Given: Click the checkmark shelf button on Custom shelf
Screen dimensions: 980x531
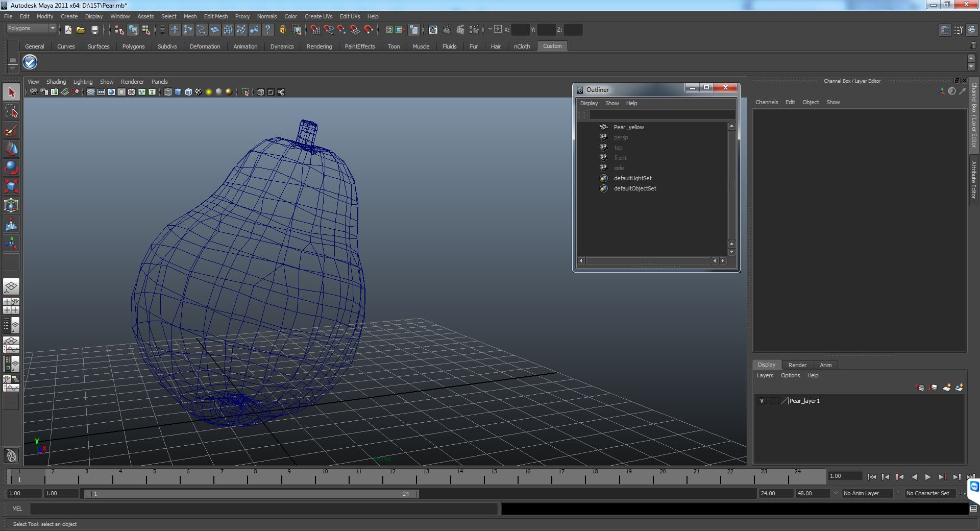Looking at the screenshot, I should [30, 62].
